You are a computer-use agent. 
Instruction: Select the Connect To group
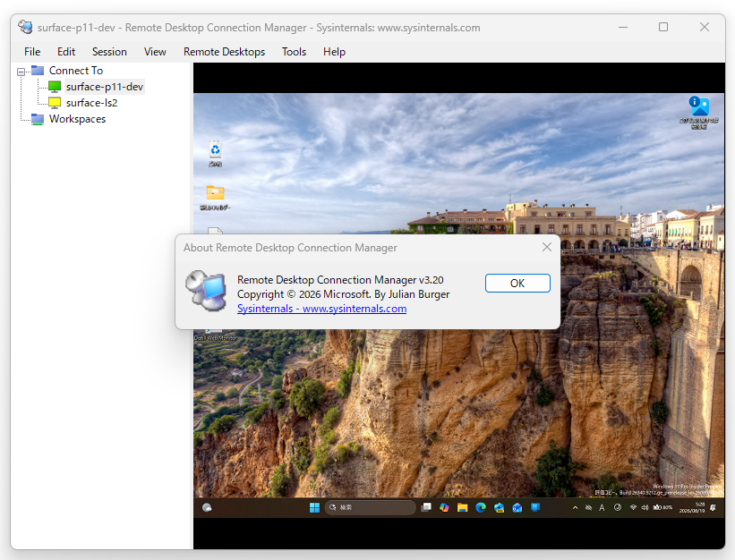coord(76,71)
